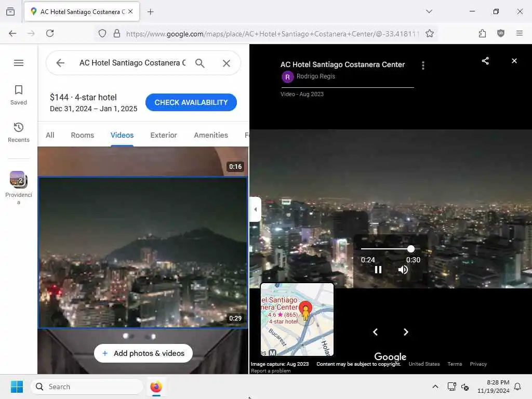Reload the current page
This screenshot has height=399, width=532.
[50, 33]
